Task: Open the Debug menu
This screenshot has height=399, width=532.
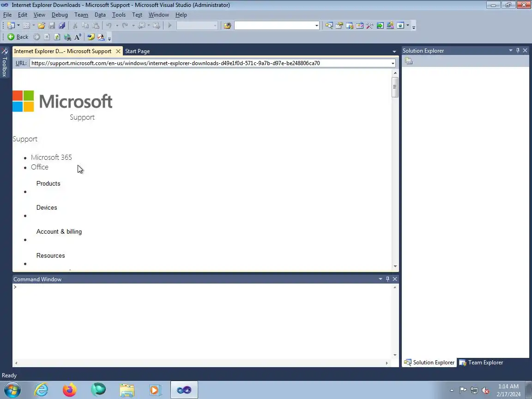Action: click(x=60, y=15)
